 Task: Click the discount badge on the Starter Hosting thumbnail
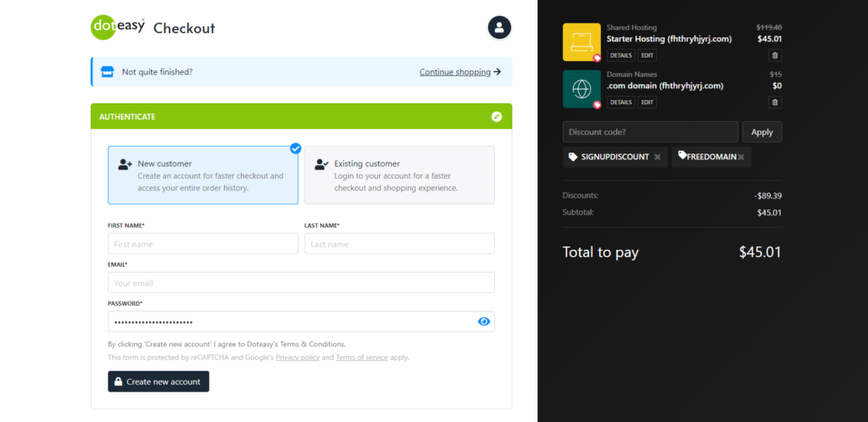(x=598, y=58)
